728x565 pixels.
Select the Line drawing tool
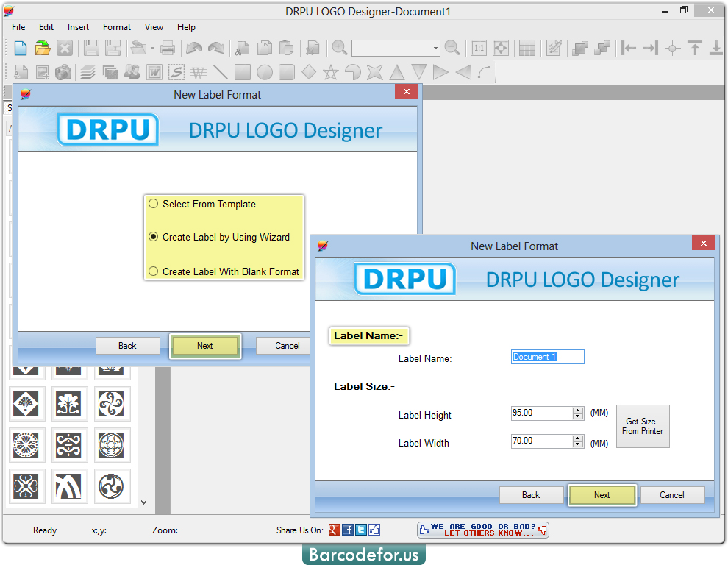click(x=221, y=71)
